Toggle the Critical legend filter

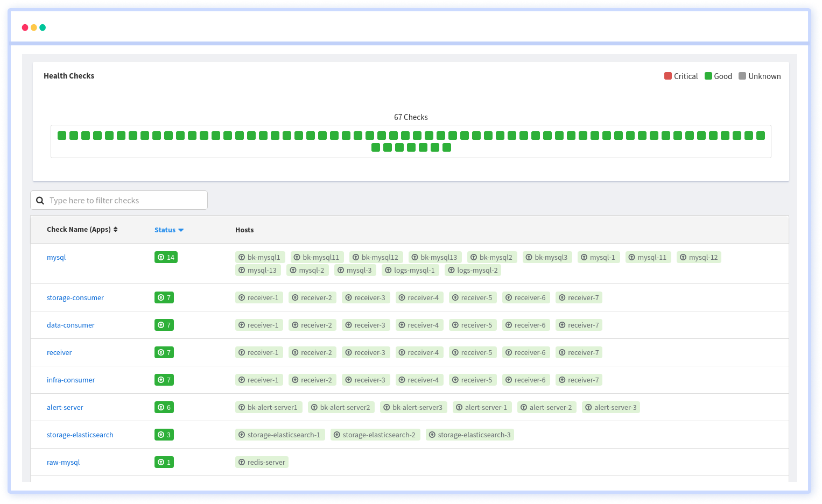(x=681, y=76)
